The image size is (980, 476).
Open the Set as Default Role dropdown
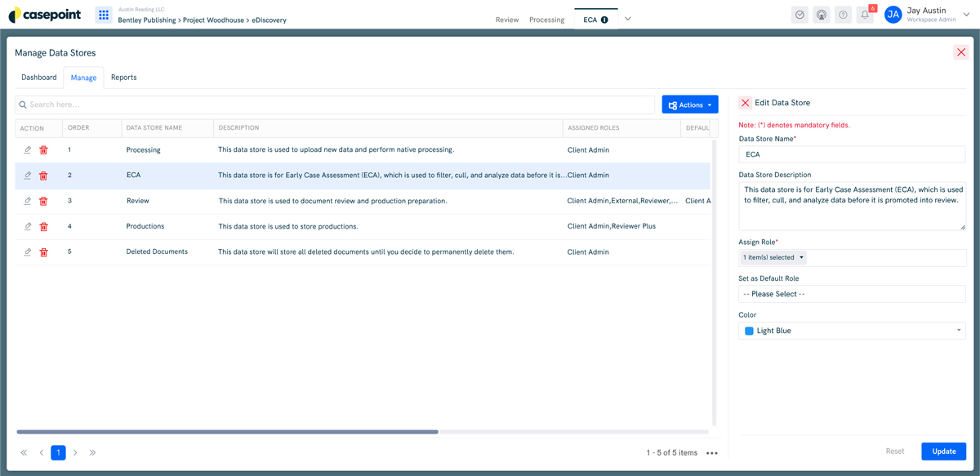tap(852, 293)
